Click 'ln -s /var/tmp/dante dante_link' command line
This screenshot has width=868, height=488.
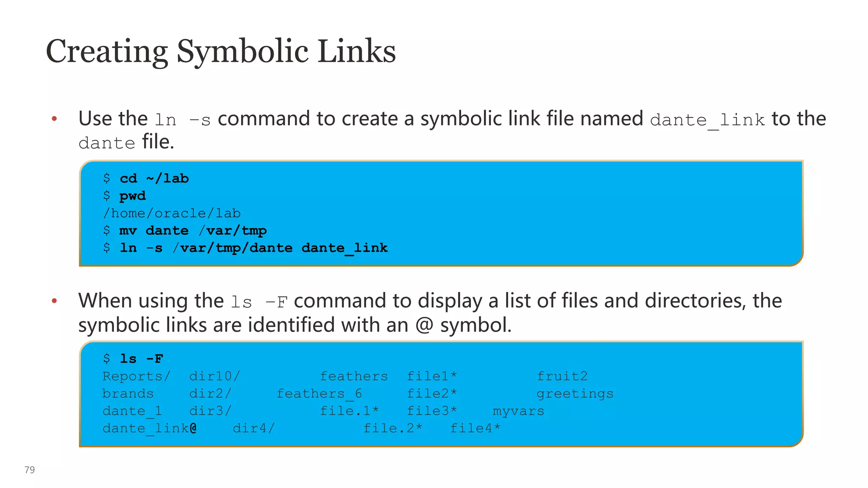[x=245, y=248]
